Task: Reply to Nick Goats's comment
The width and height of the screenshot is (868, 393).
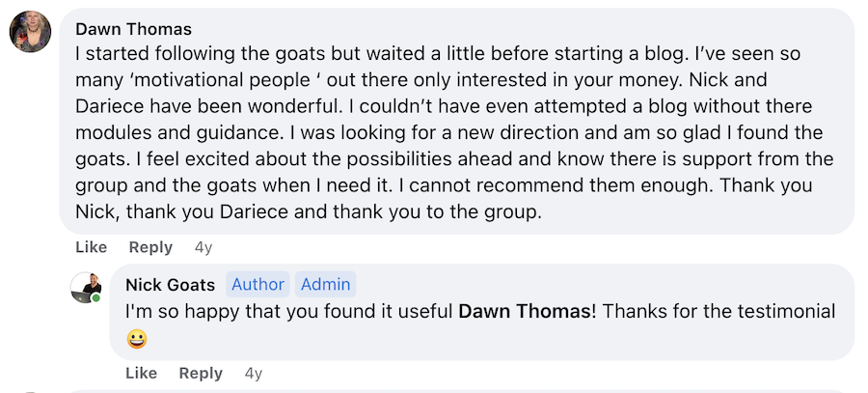Action: pos(201,373)
